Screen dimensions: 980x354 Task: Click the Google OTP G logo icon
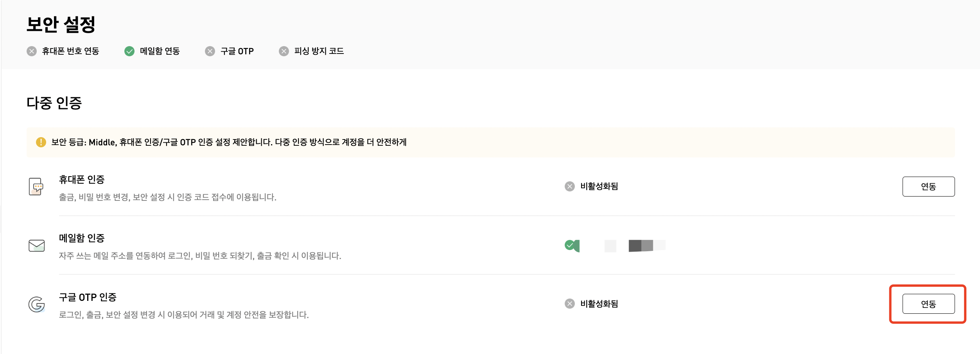37,304
